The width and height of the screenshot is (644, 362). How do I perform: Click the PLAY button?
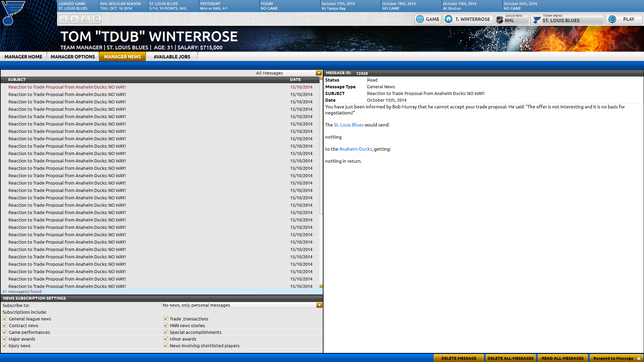624,19
